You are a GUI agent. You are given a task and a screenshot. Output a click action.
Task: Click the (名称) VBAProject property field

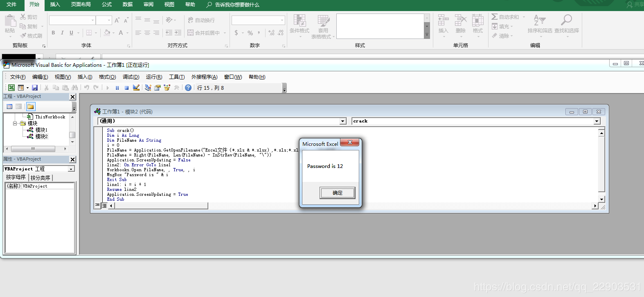click(x=40, y=186)
